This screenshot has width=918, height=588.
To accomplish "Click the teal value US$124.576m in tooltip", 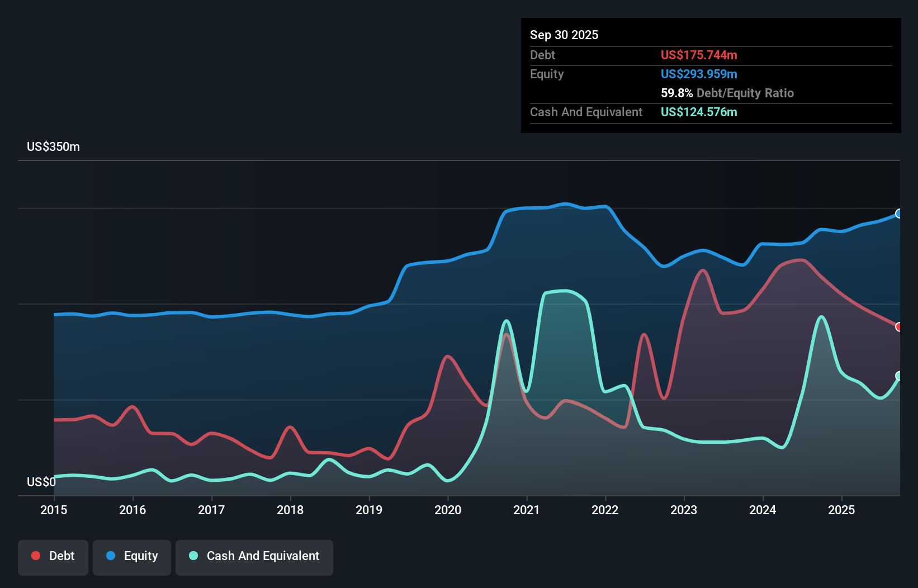I will (x=699, y=112).
